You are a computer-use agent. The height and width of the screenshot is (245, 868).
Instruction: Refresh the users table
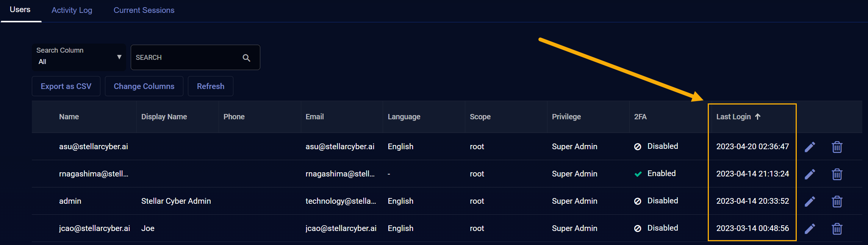[210, 86]
